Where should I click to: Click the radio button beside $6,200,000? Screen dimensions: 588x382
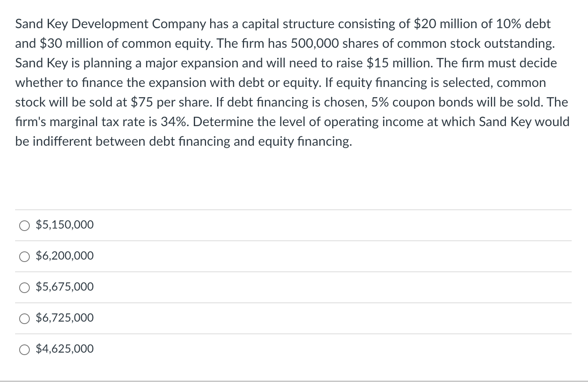24,256
